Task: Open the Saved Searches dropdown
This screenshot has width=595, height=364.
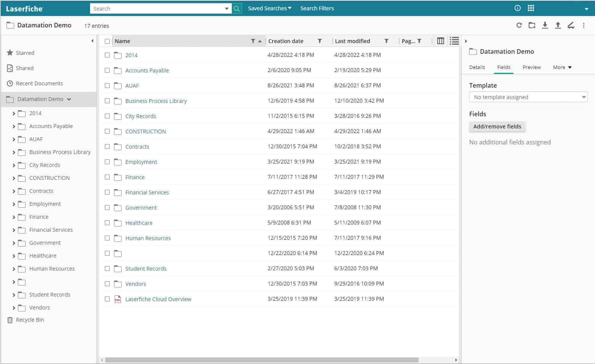Action: pos(269,8)
